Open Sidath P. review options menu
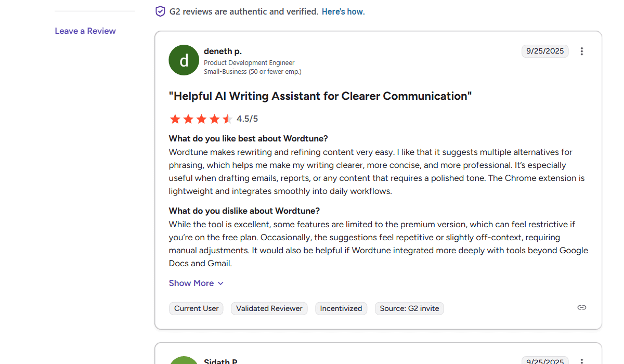The image size is (624, 364). (x=582, y=361)
